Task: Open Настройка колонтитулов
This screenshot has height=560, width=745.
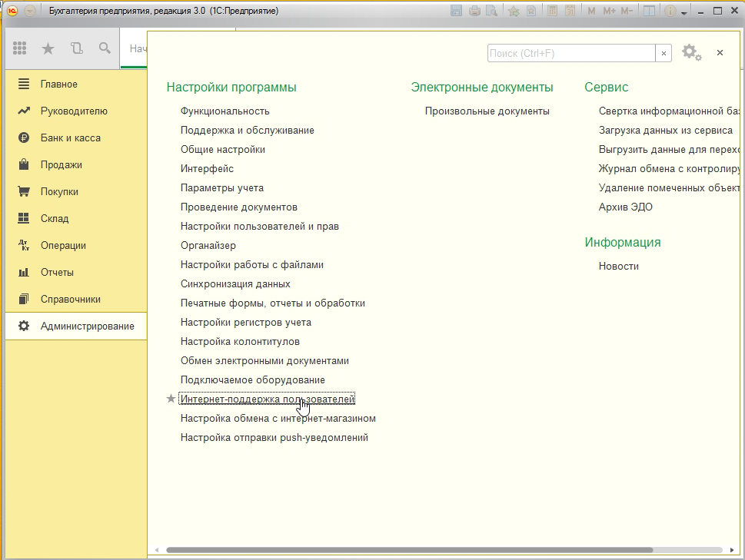Action: 240,342
